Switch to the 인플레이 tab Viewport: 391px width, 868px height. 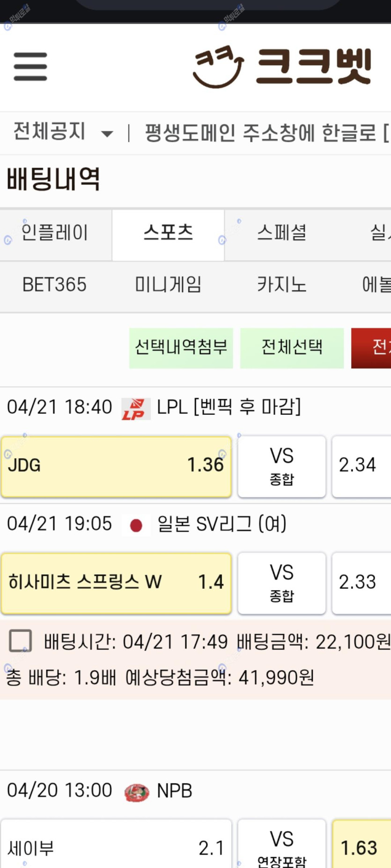pos(55,233)
